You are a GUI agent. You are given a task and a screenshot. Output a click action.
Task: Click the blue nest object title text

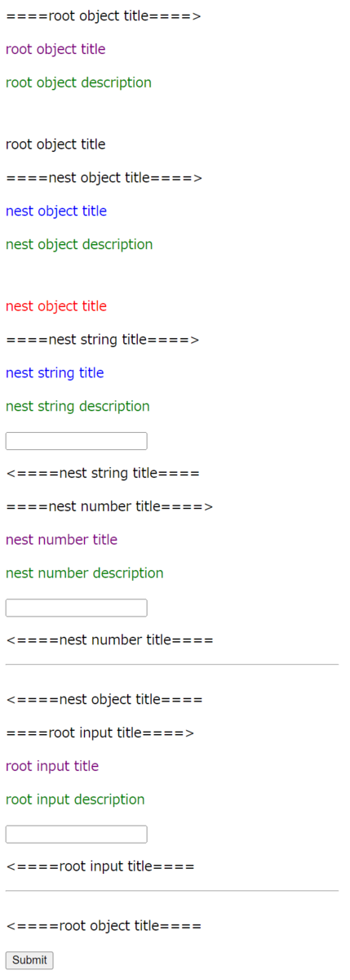pos(56,211)
